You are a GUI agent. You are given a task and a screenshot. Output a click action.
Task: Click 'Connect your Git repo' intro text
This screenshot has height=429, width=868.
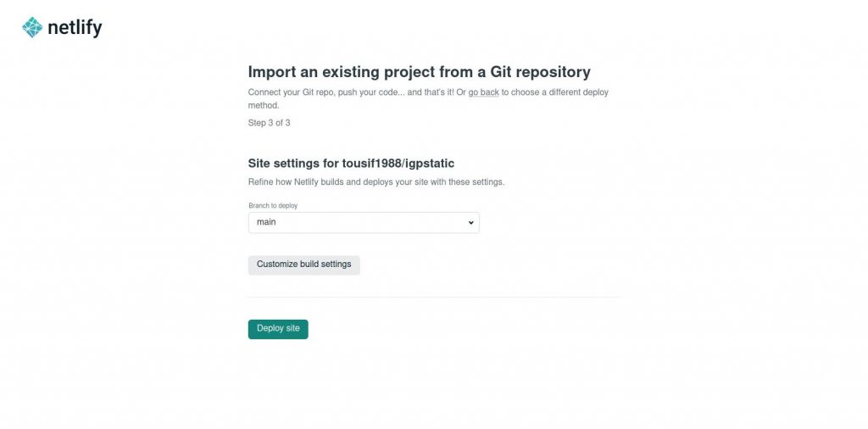292,92
